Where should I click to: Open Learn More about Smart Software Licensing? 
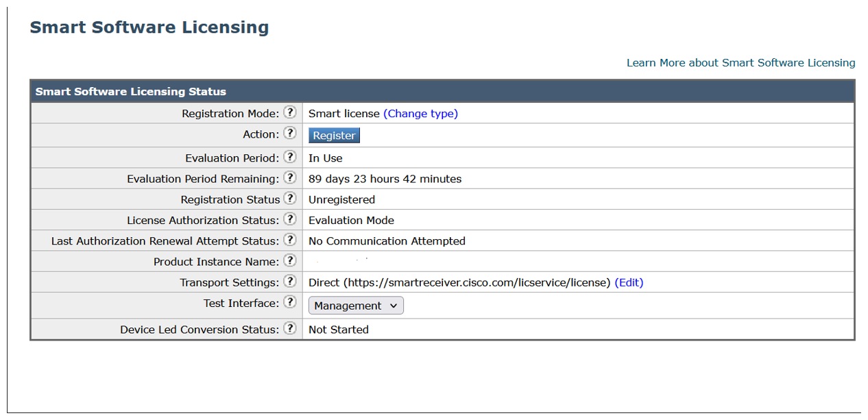click(740, 62)
